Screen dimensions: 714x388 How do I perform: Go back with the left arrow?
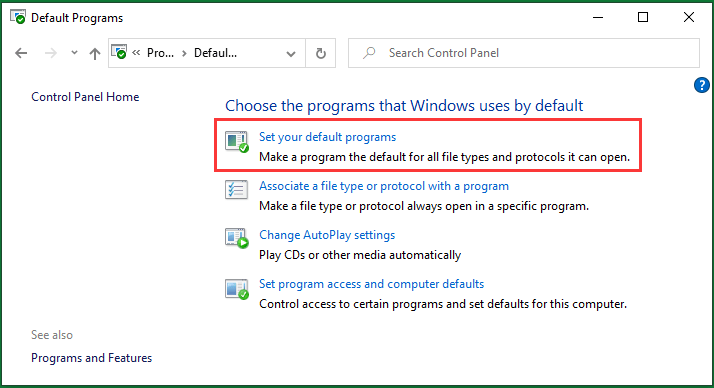coord(21,53)
